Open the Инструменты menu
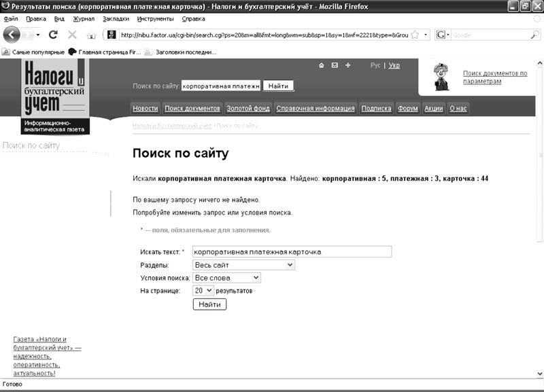 pyautogui.click(x=155, y=19)
